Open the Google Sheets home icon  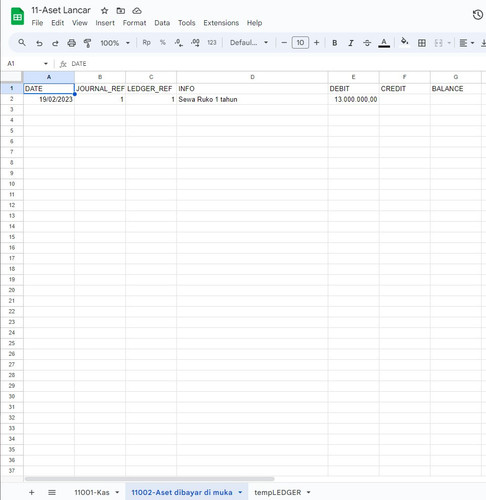(x=17, y=17)
